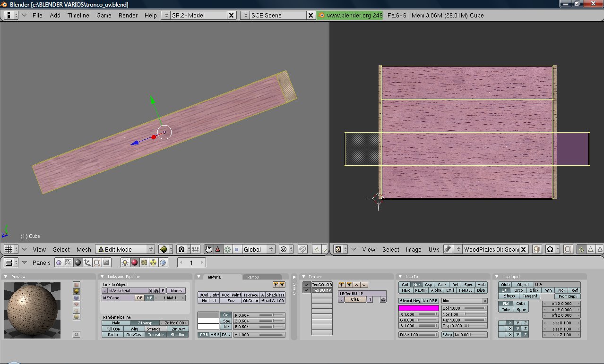Click the magenta color swatch in Map To
This screenshot has height=364, width=604.
point(418,308)
